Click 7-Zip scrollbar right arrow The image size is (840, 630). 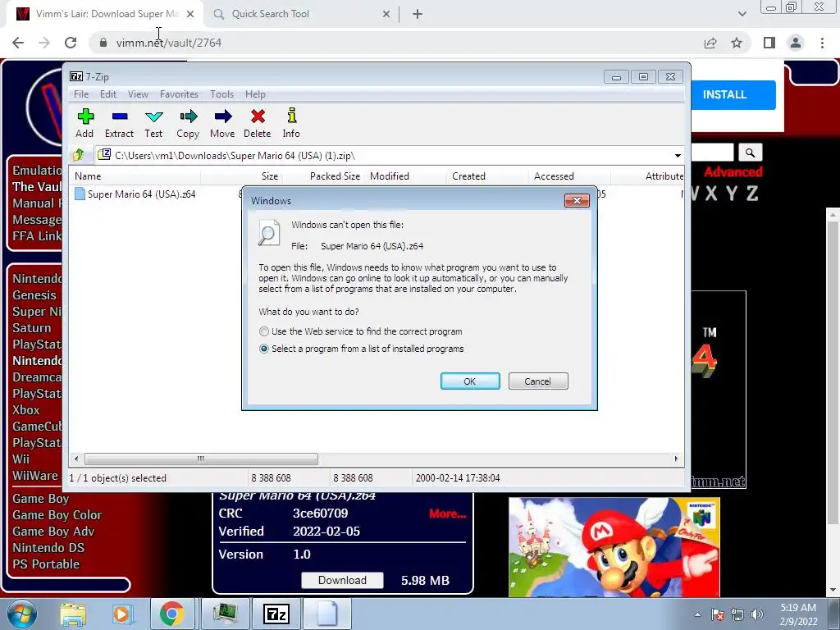[x=676, y=459]
